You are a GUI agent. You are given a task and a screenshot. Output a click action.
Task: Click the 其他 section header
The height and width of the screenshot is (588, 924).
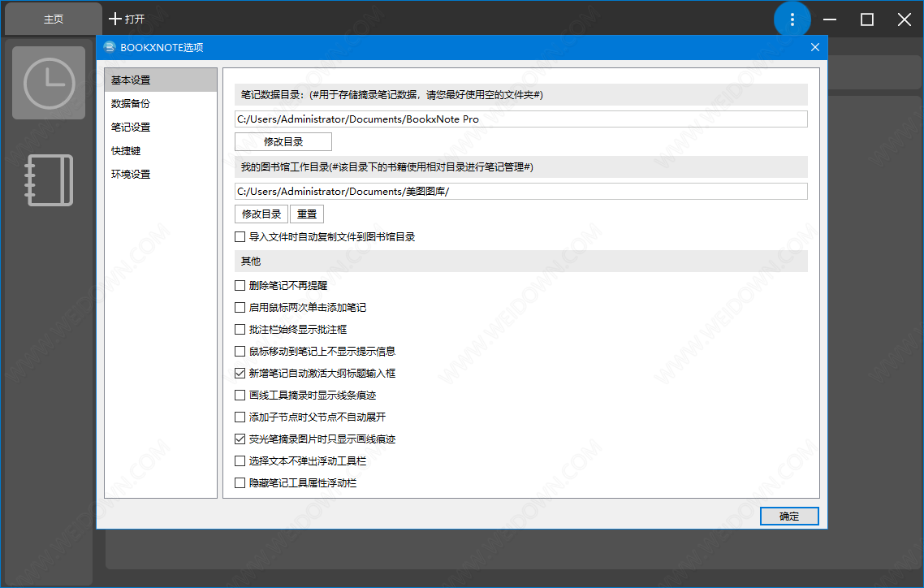(x=521, y=261)
